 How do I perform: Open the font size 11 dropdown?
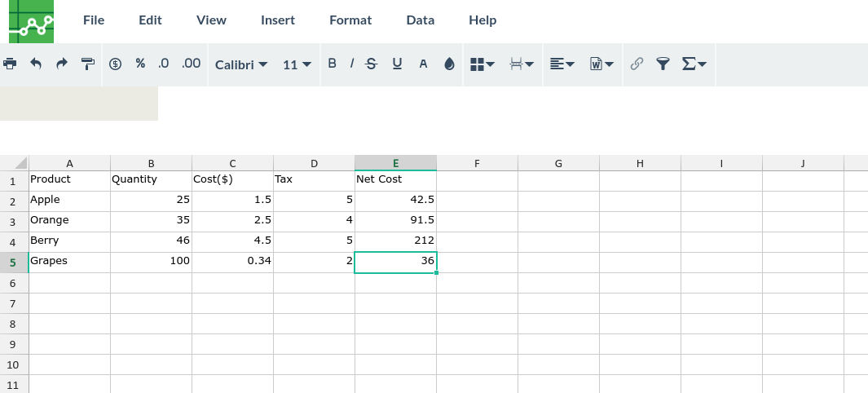click(x=297, y=64)
